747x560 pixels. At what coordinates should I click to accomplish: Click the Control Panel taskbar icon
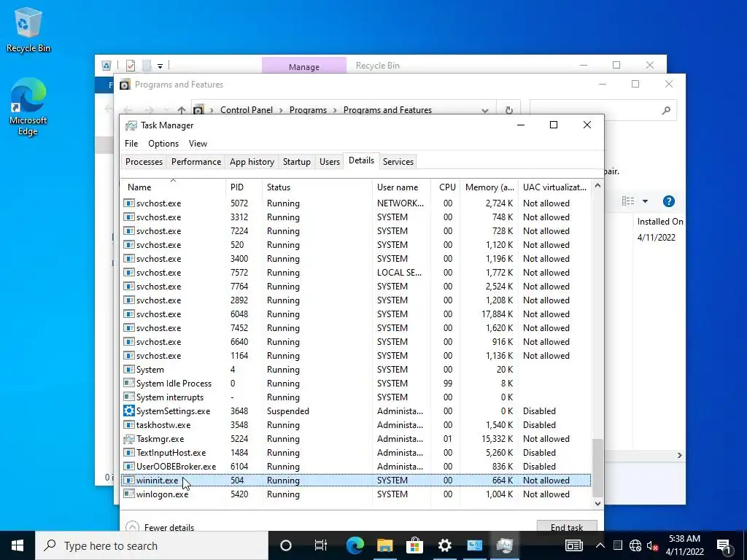[x=474, y=545]
